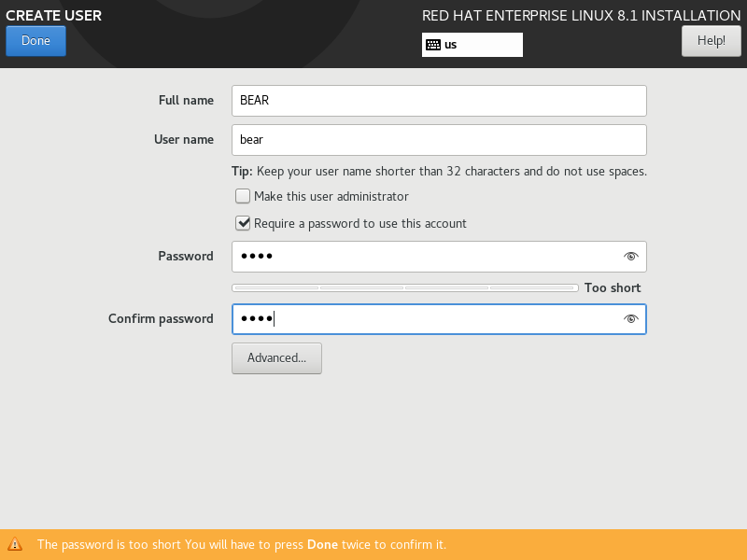Screen dimensions: 747x560
Task: Open the us keyboard layout indicator
Action: pyautogui.click(x=472, y=45)
